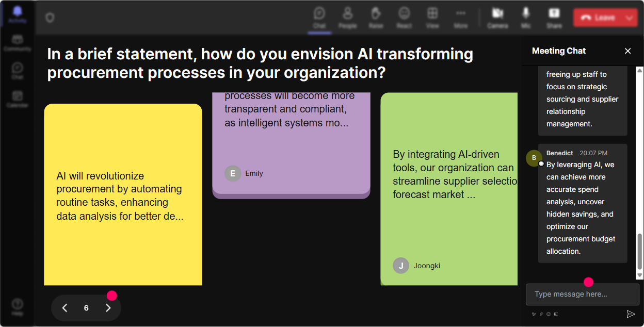This screenshot has height=327, width=644.
Task: Click the Benedict sender name in chat
Action: click(560, 153)
